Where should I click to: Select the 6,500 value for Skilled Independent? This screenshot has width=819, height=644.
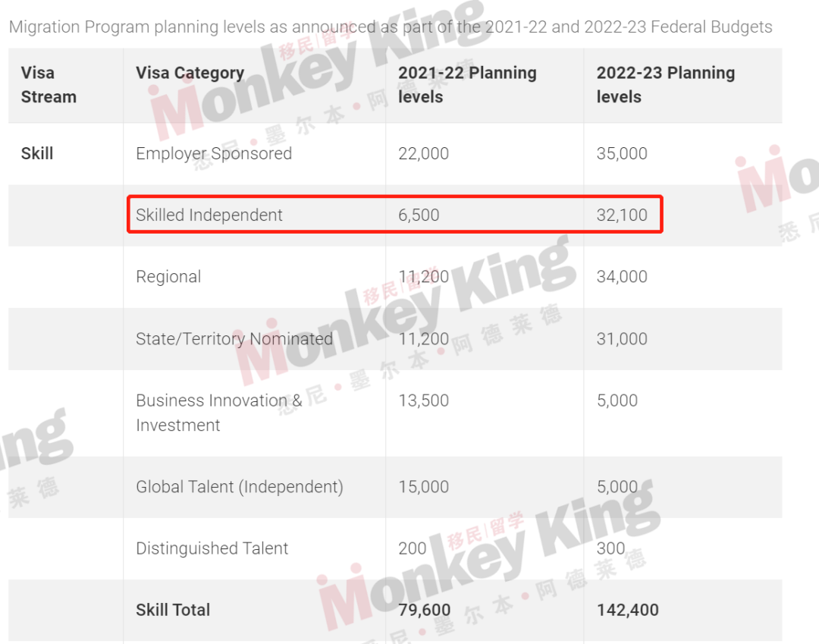[x=419, y=215]
